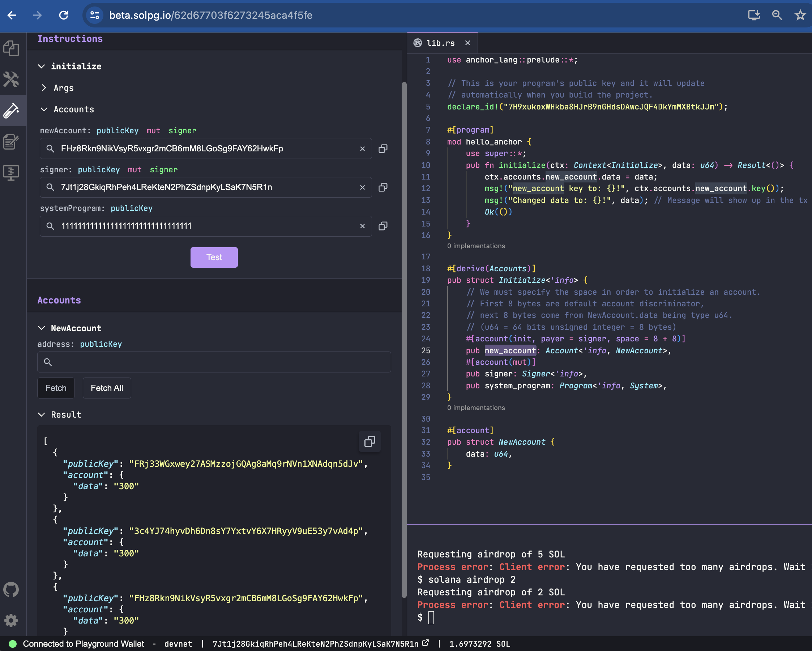Screen dimensions: 812x651
Task: Copy the signer public key
Action: click(x=383, y=187)
